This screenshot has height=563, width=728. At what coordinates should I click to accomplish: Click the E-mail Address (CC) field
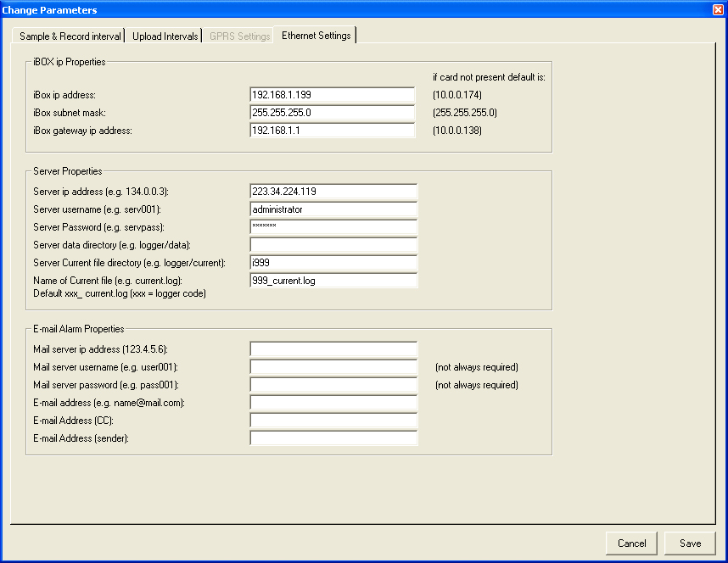(x=333, y=421)
